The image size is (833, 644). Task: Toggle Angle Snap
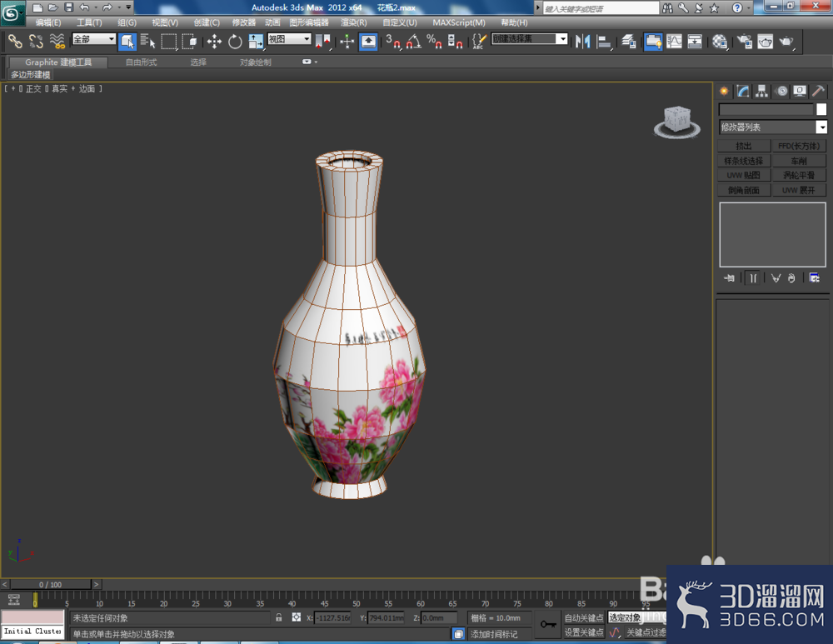[414, 41]
